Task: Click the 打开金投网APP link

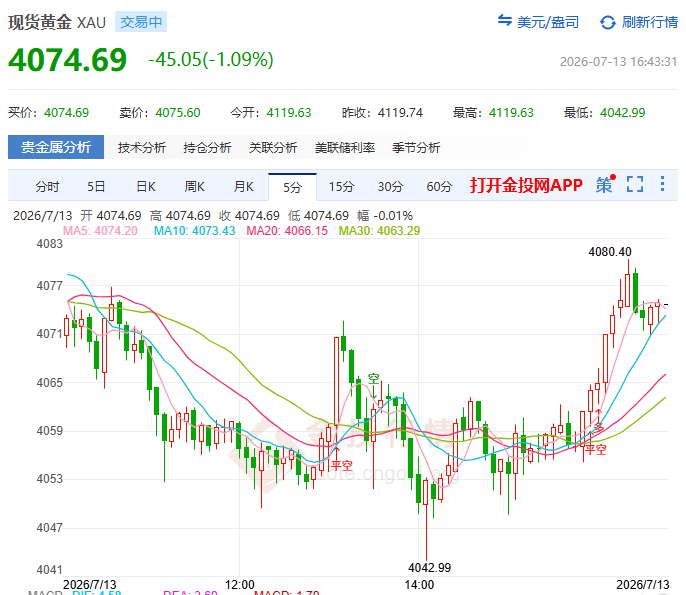Action: 526,185
